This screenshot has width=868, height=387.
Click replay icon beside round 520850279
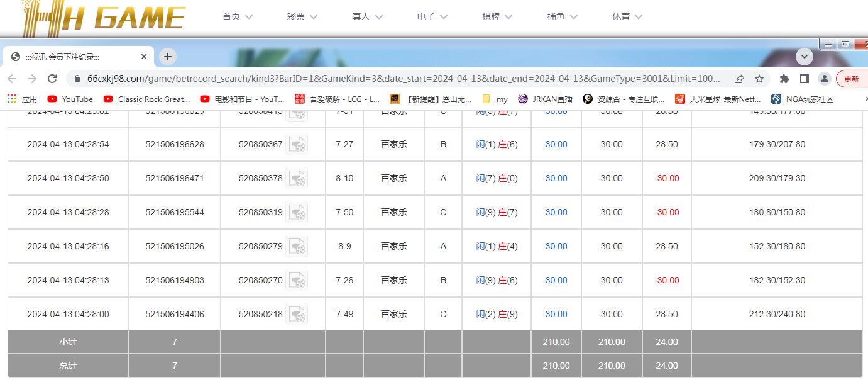pos(297,246)
